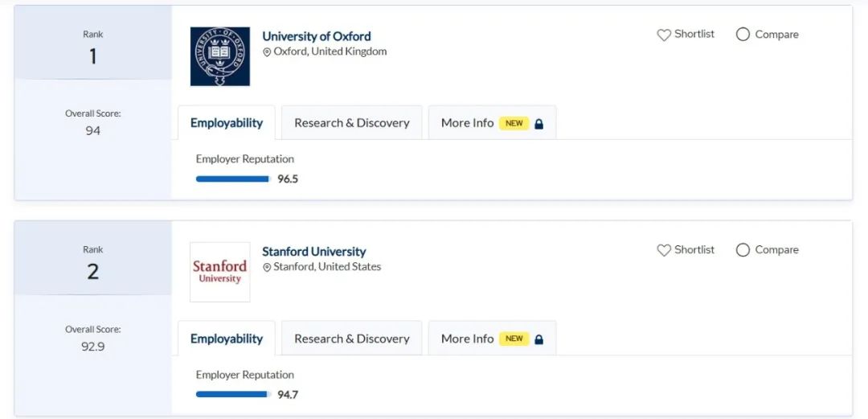Select the Compare radio button for Stanford
Viewport: 868px width, 419px height.
743,250
